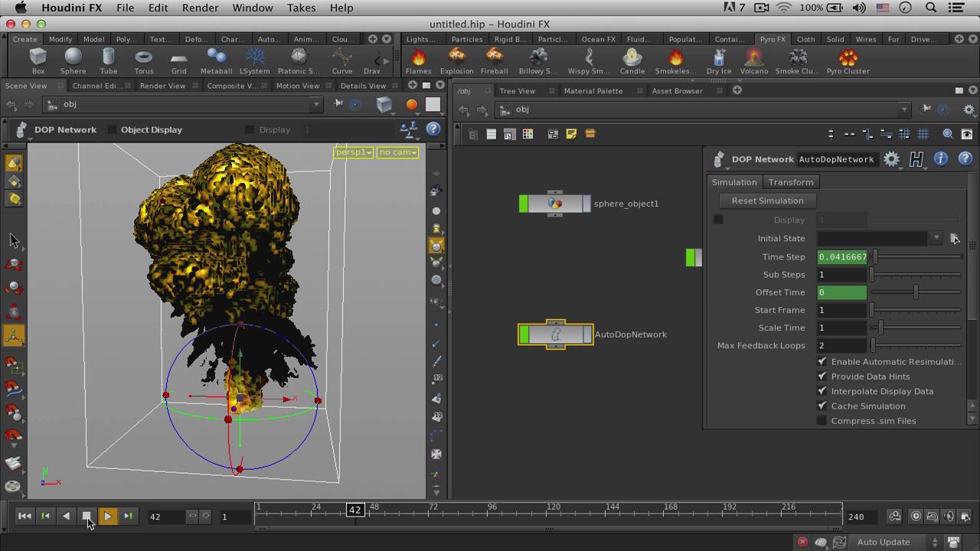Select the Sphere shelf tool
This screenshot has width=980, height=551.
click(x=73, y=60)
